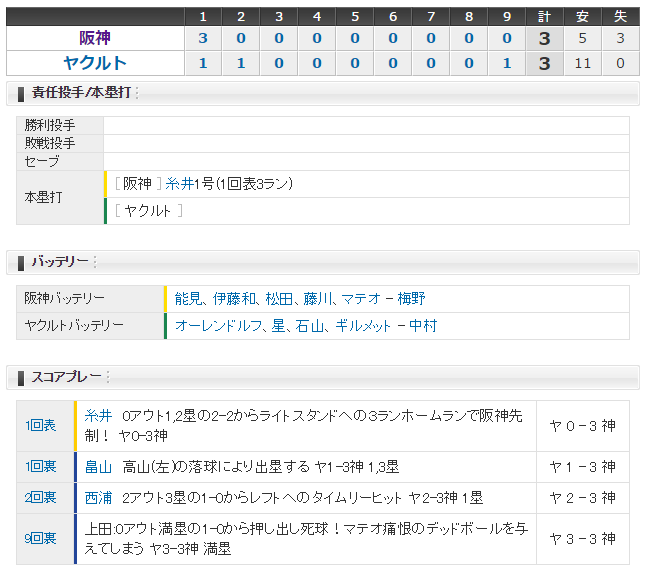
Task: Open catcher 中村 in ヤクルト battery
Action: click(423, 326)
